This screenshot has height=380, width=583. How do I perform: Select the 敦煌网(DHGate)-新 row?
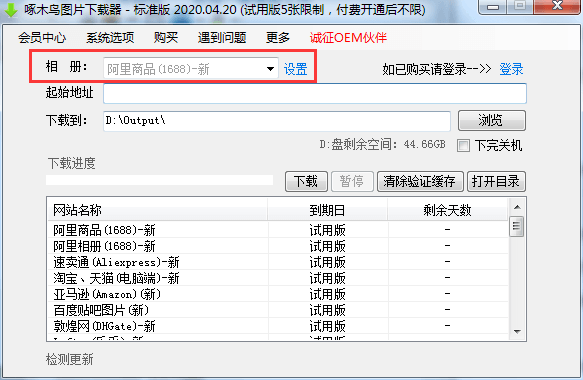click(x=278, y=326)
